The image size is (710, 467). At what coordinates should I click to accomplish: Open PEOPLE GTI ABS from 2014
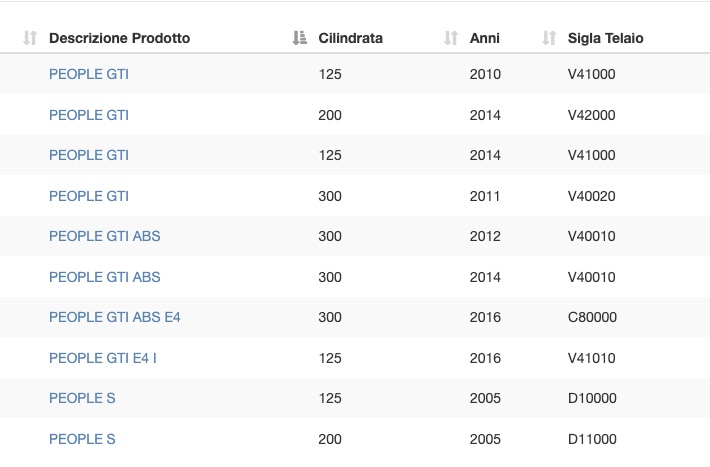pyautogui.click(x=105, y=277)
